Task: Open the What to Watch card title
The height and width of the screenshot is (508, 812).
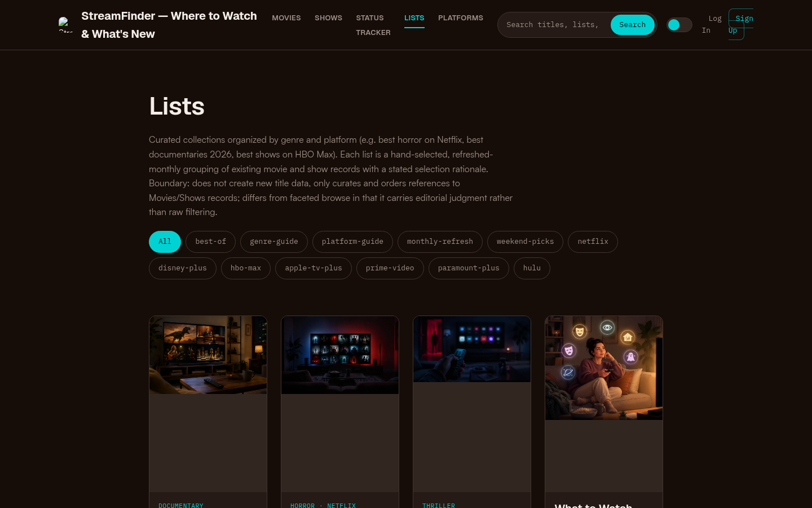Action: 593,505
